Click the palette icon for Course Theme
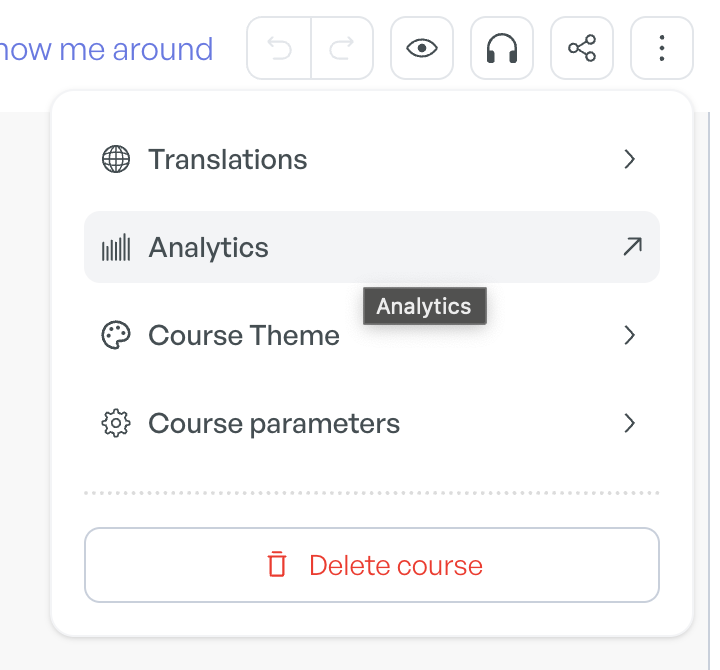The width and height of the screenshot is (720, 670). coord(116,335)
